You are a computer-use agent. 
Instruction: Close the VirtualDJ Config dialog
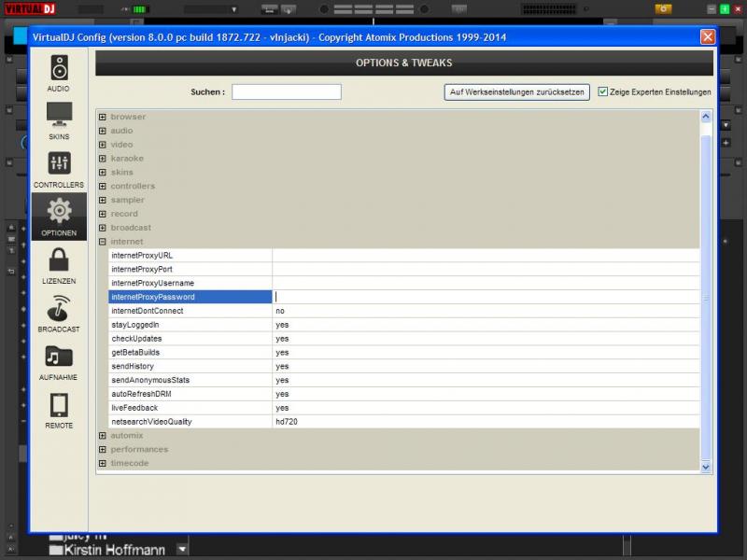click(x=708, y=36)
